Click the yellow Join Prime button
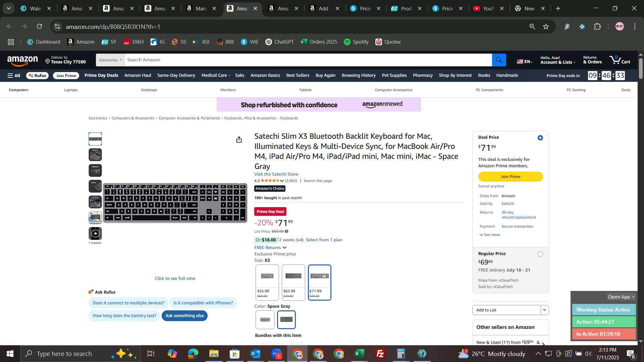644x362 pixels. (511, 177)
